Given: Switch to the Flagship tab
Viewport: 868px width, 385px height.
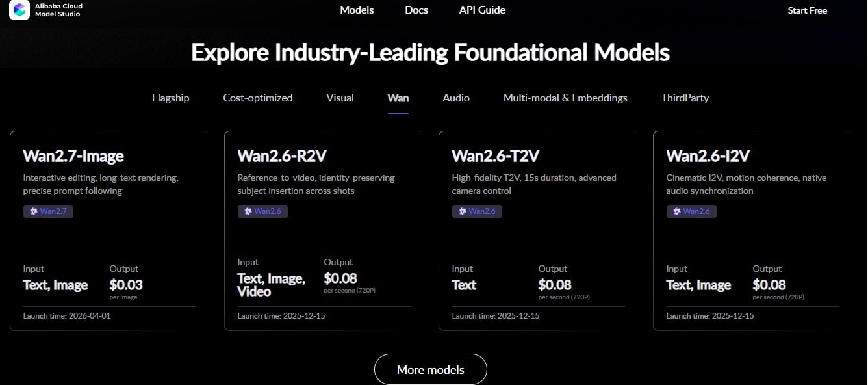Looking at the screenshot, I should pyautogui.click(x=170, y=98).
